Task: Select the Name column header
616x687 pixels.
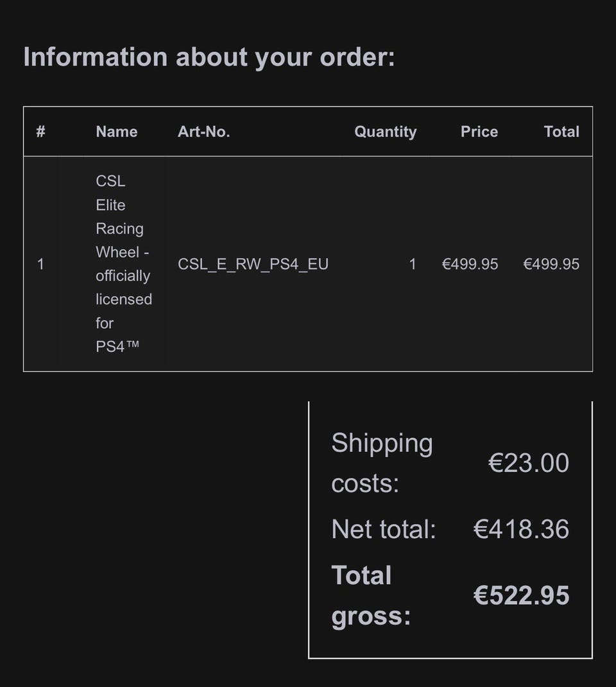Action: tap(116, 132)
